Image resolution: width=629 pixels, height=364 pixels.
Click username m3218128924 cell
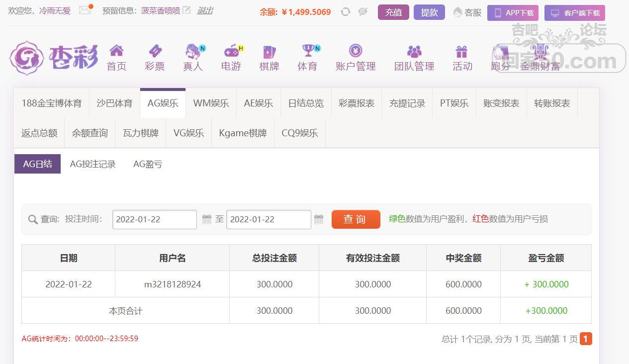point(173,284)
